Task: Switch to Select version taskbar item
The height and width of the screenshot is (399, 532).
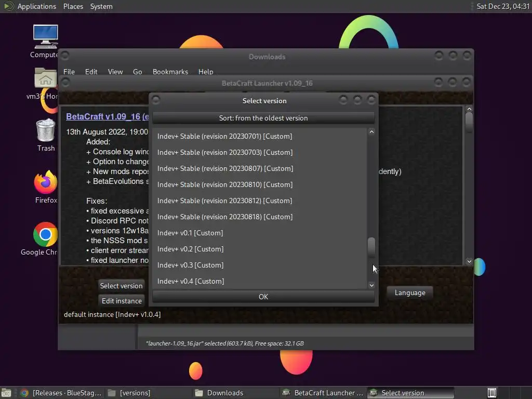Action: click(x=410, y=393)
